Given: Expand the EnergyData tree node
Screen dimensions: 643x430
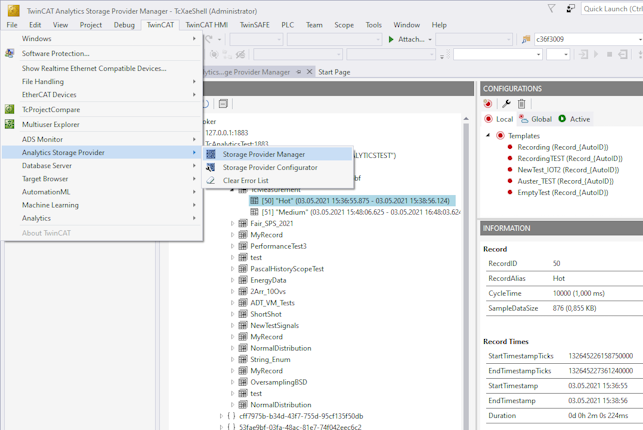Looking at the screenshot, I should (x=233, y=280).
